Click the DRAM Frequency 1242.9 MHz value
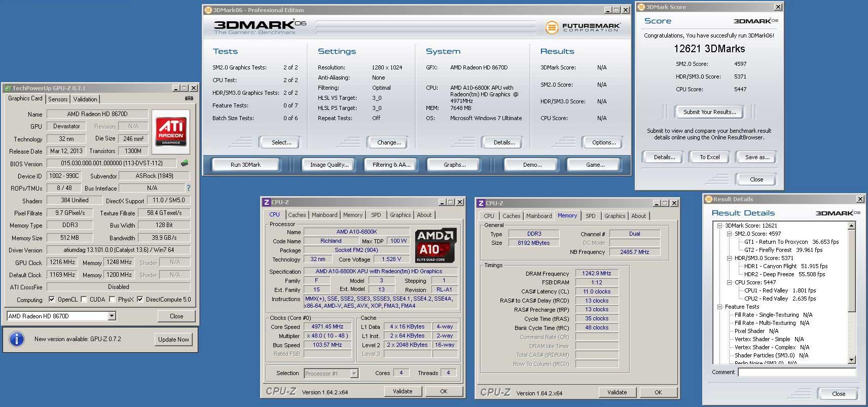This screenshot has height=407, width=868. (597, 273)
